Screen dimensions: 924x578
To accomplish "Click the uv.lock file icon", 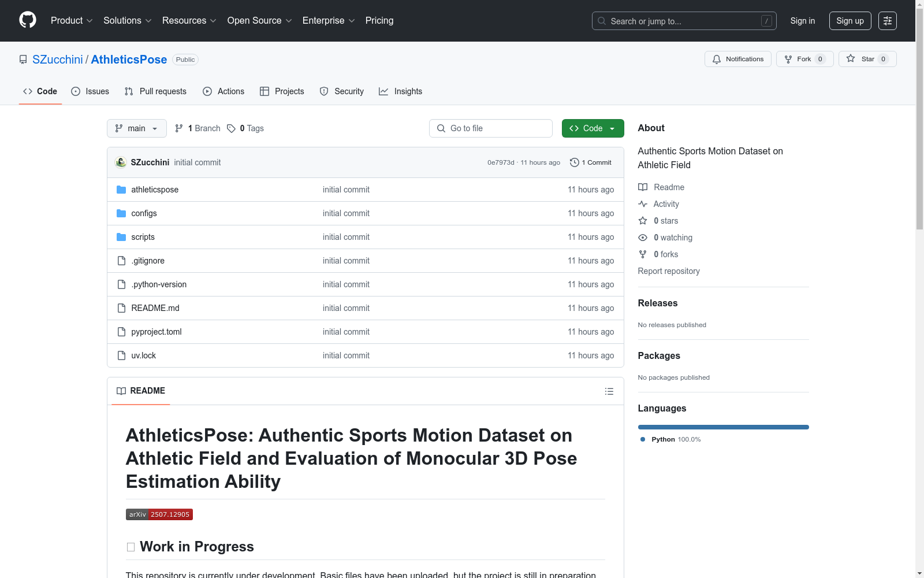I will pos(121,355).
